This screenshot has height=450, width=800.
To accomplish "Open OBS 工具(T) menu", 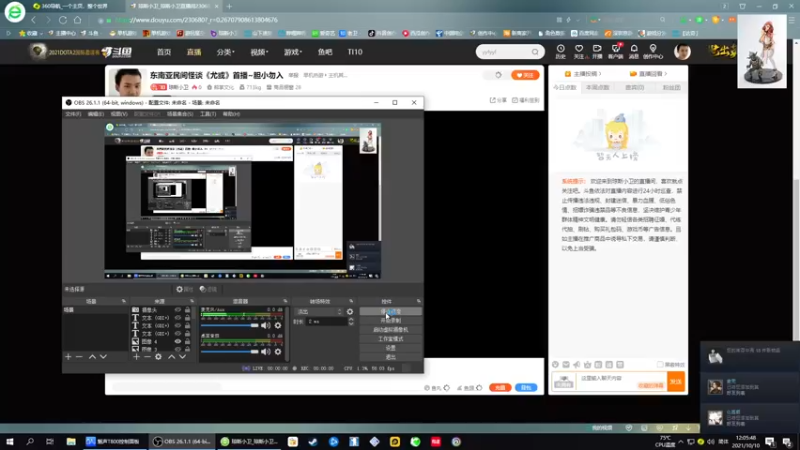I will pos(208,114).
